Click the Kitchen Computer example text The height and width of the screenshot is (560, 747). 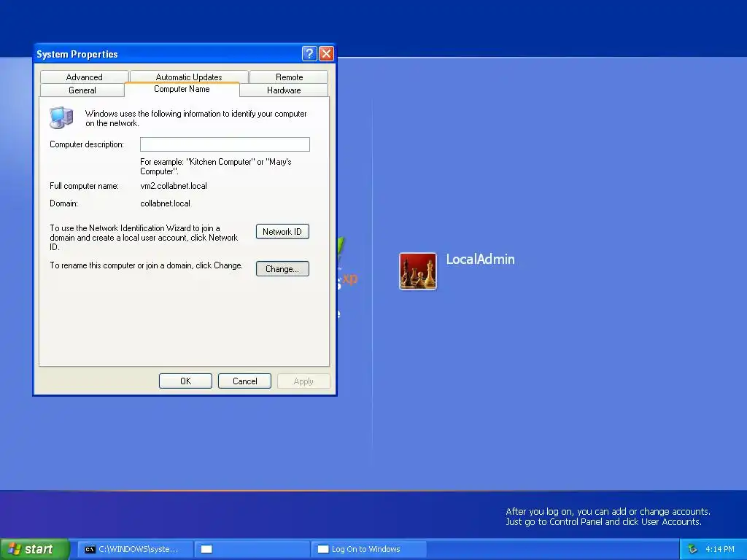click(216, 166)
